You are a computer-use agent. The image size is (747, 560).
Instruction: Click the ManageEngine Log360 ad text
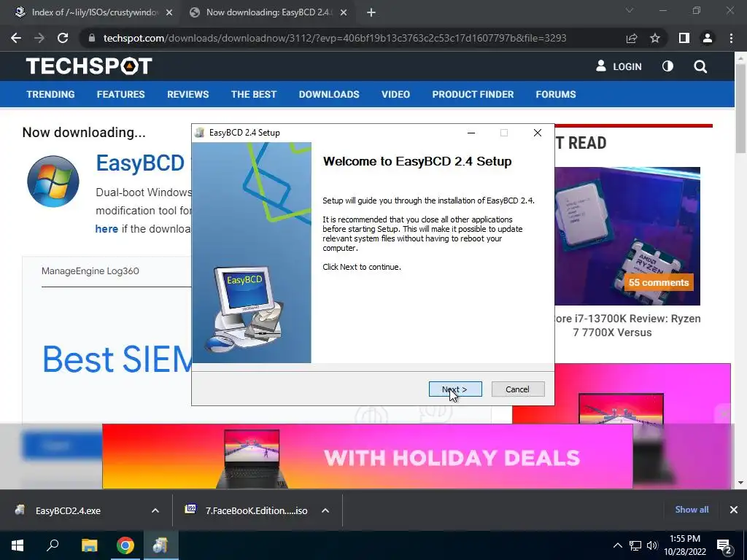(x=90, y=271)
